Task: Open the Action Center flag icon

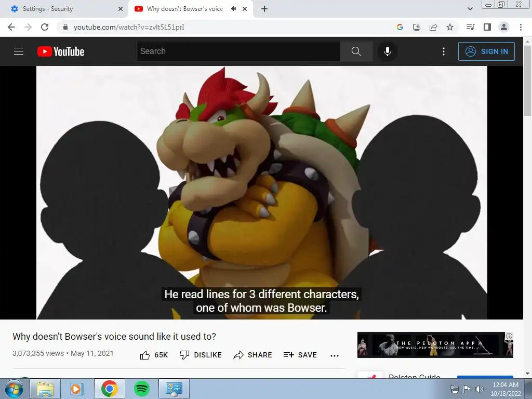Action: 467,389
